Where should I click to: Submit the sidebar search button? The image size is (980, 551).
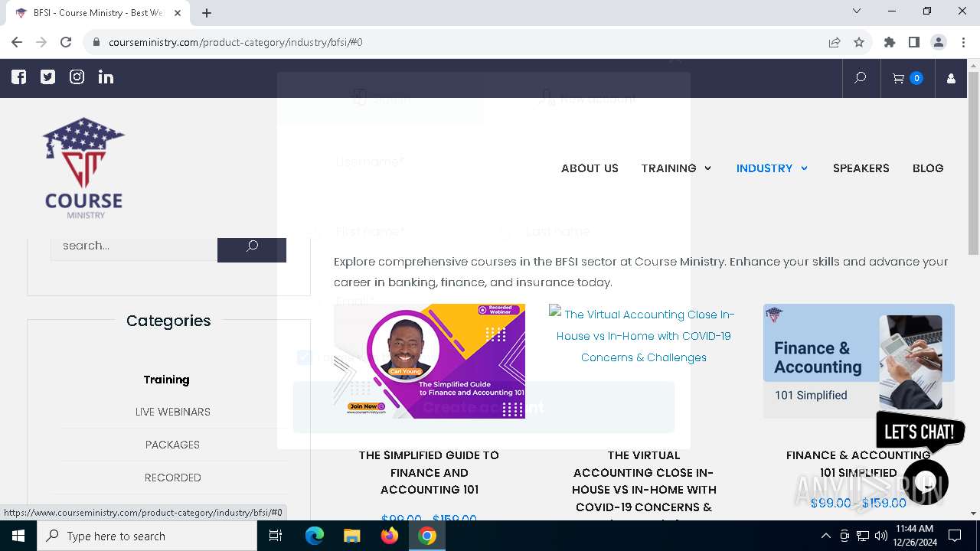(x=252, y=246)
